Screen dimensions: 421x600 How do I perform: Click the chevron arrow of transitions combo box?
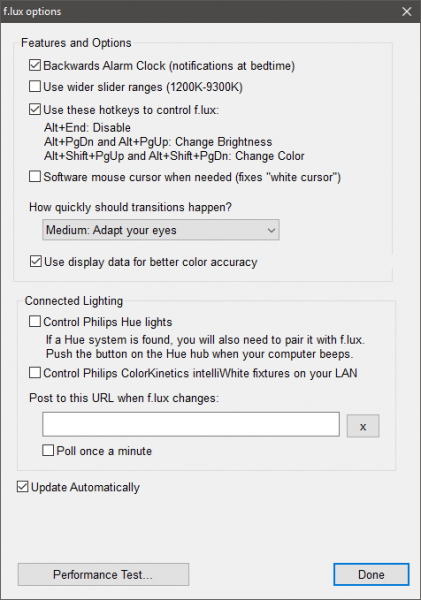[x=271, y=230]
